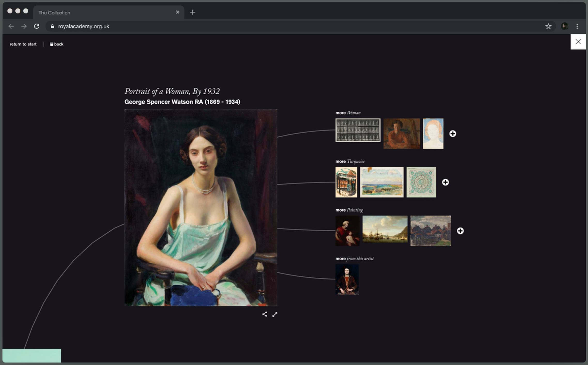588x365 pixels.
Task: Click the title Portrait of a Woman, By 1932
Action: coord(172,91)
